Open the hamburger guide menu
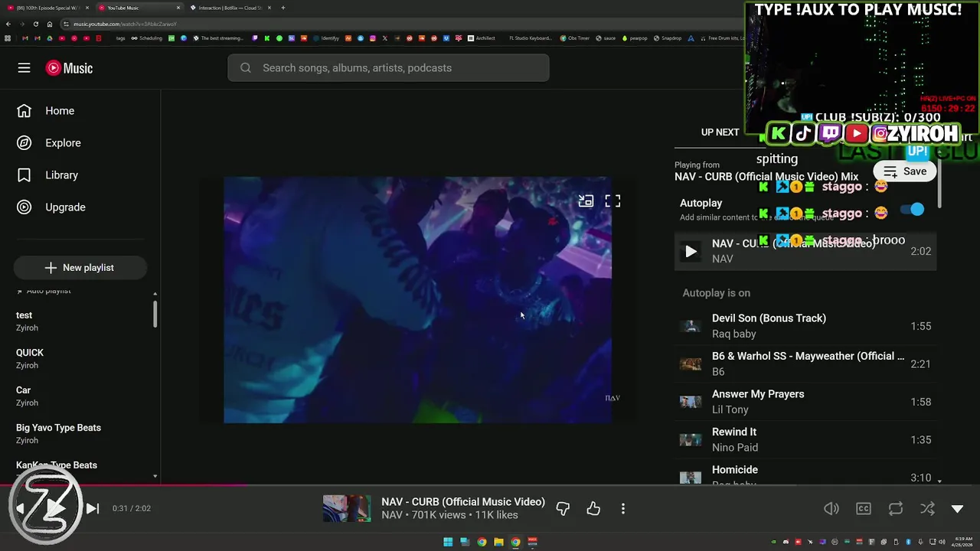Viewport: 980px width, 551px height. click(24, 68)
